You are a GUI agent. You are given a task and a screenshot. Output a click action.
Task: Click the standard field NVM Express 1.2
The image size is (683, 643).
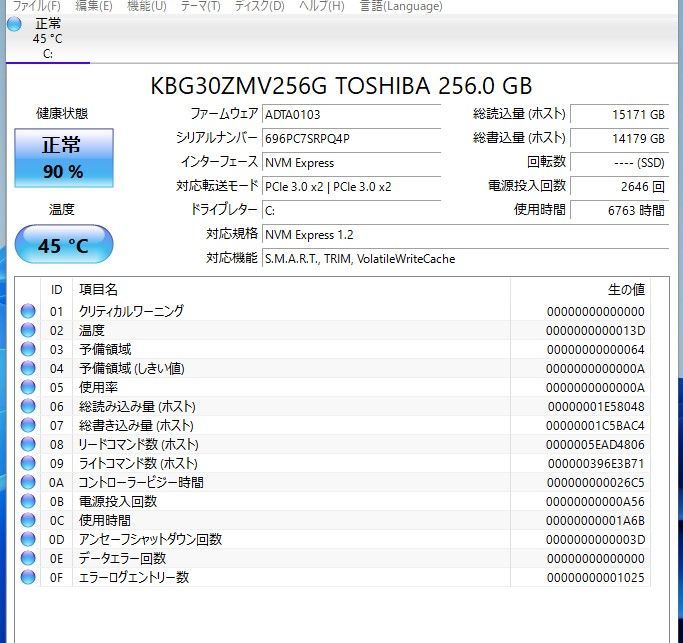click(x=466, y=235)
